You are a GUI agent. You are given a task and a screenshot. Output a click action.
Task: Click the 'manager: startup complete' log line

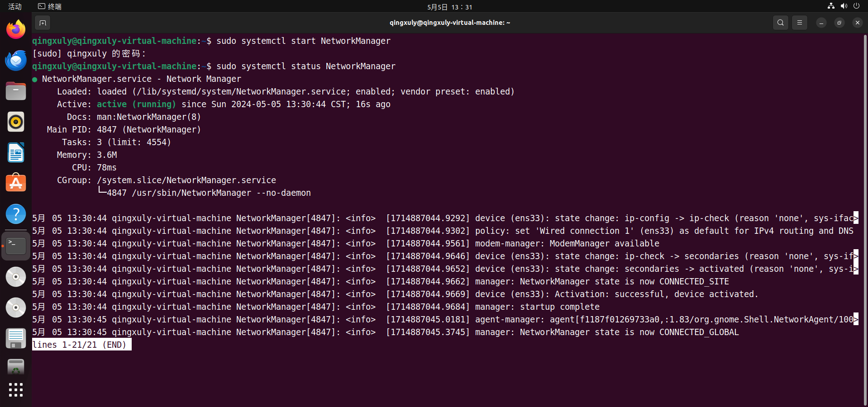click(537, 307)
